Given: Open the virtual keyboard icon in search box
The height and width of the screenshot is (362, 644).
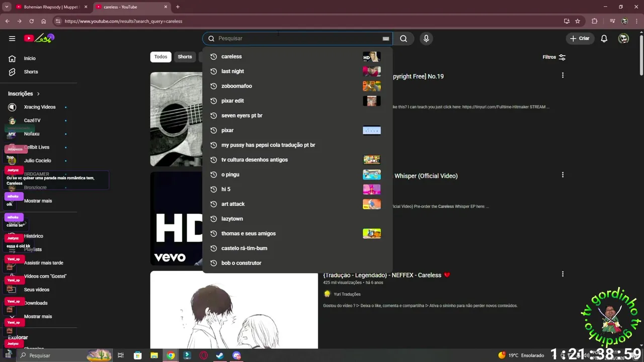Looking at the screenshot, I should (x=386, y=39).
